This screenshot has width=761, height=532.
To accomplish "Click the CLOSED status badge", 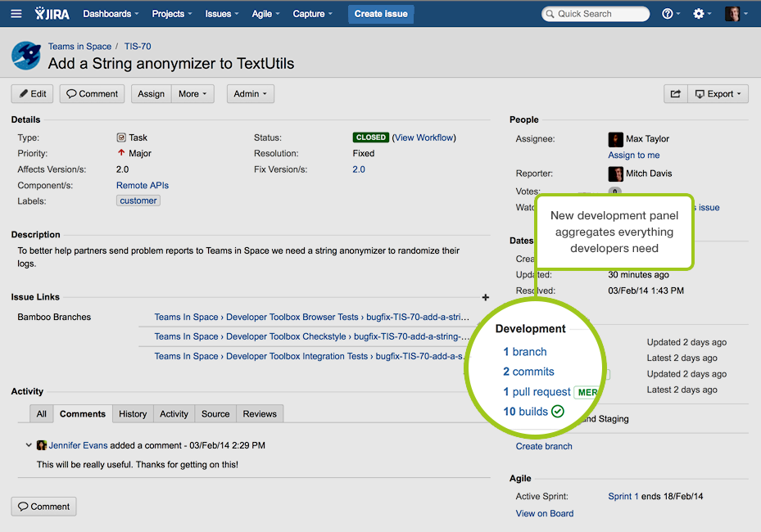I will (x=371, y=138).
